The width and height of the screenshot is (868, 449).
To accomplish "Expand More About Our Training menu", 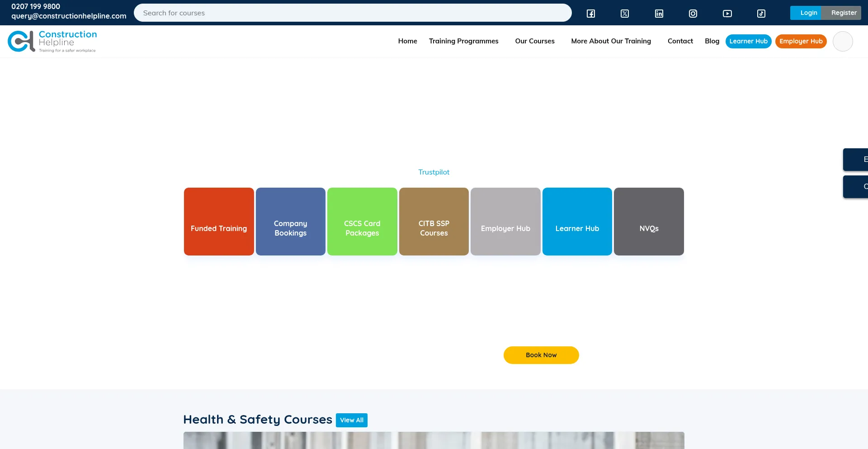I will (611, 41).
